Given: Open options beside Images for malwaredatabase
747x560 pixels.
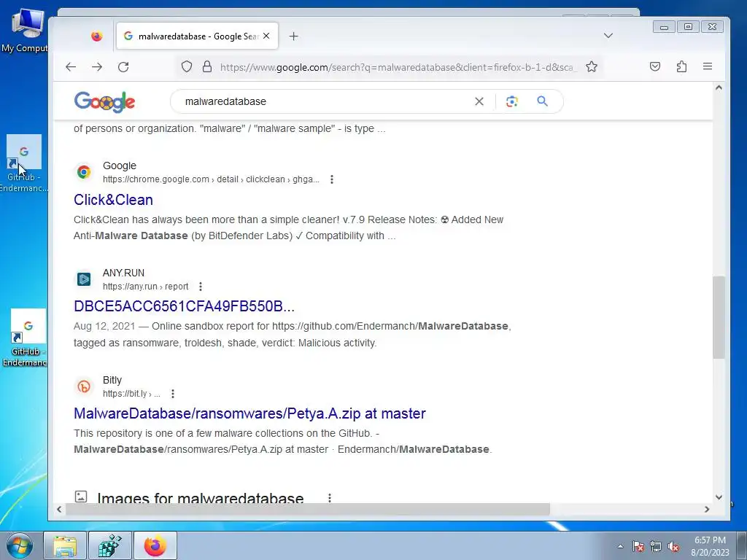Looking at the screenshot, I should click(329, 498).
